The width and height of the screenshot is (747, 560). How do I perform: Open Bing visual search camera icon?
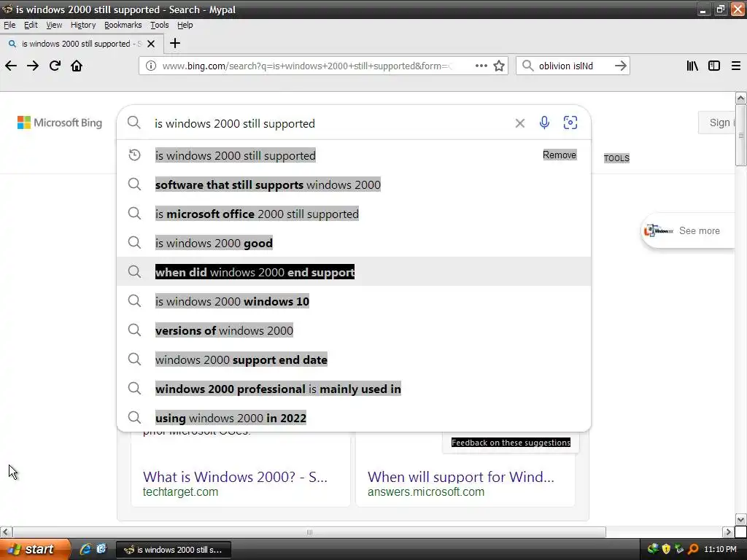(570, 122)
